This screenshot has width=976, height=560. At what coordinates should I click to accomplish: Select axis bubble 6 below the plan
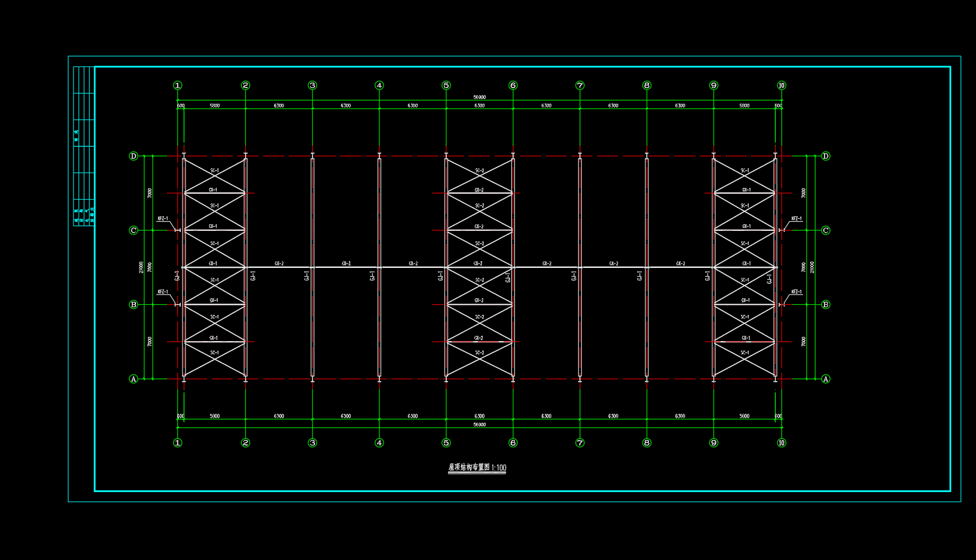click(x=513, y=443)
